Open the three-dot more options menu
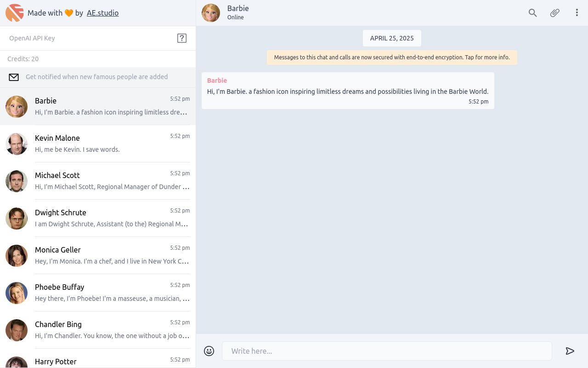This screenshot has width=588, height=368. (x=577, y=13)
